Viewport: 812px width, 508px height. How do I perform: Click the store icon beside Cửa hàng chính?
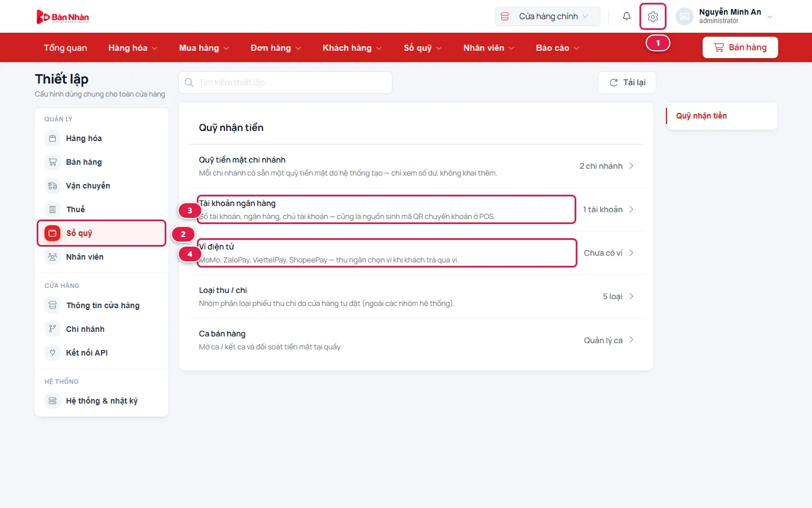505,16
